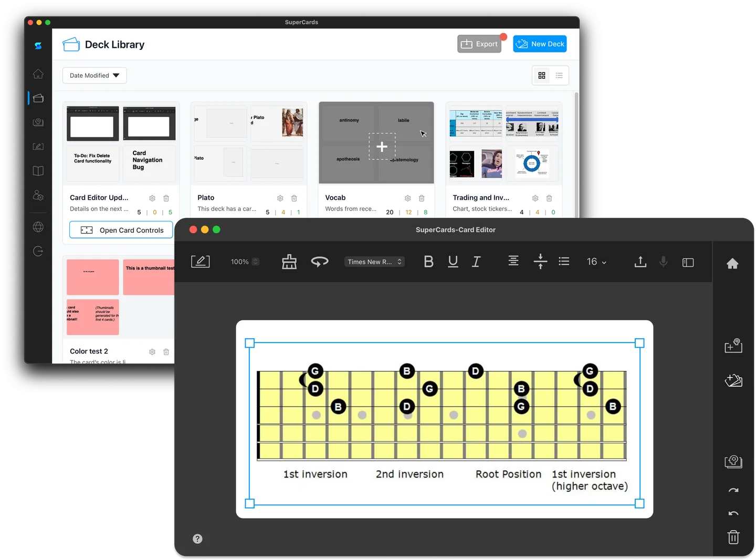Click the Open Card Controls button
Viewport: 756px width, 560px height.
tap(120, 230)
